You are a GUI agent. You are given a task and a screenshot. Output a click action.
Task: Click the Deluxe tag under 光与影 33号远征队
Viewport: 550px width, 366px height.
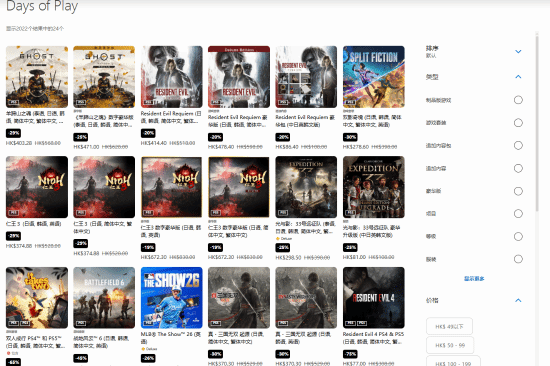(284, 239)
